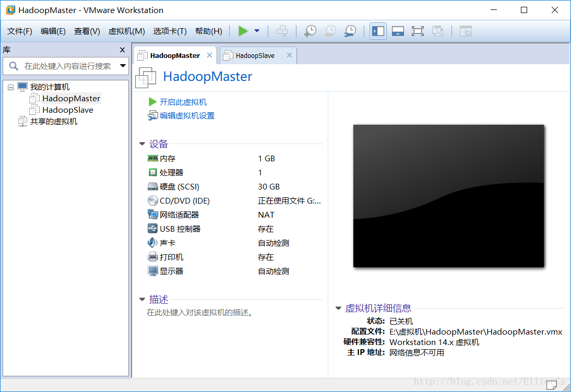
Task: Click the console view toolbar icon
Action: point(466,31)
